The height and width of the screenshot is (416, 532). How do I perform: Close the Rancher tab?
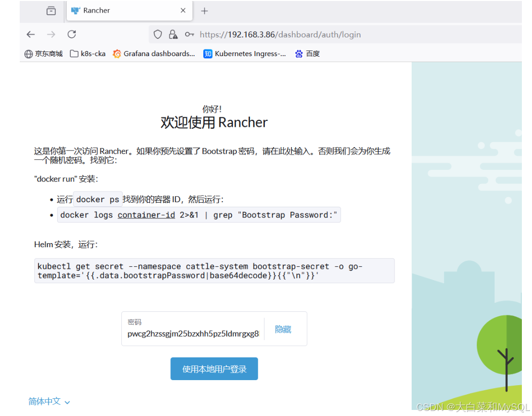[183, 11]
